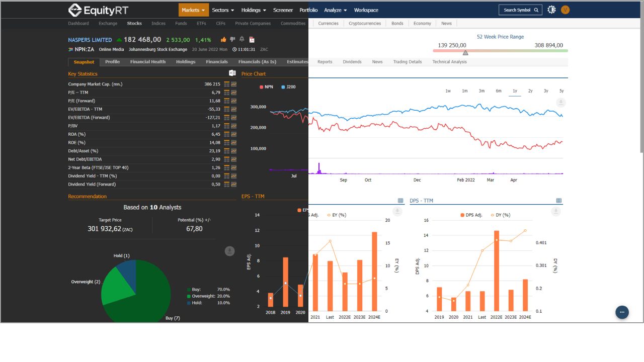Toggle EY (%) series in EPS legend
The height and width of the screenshot is (362, 644).
337,215
